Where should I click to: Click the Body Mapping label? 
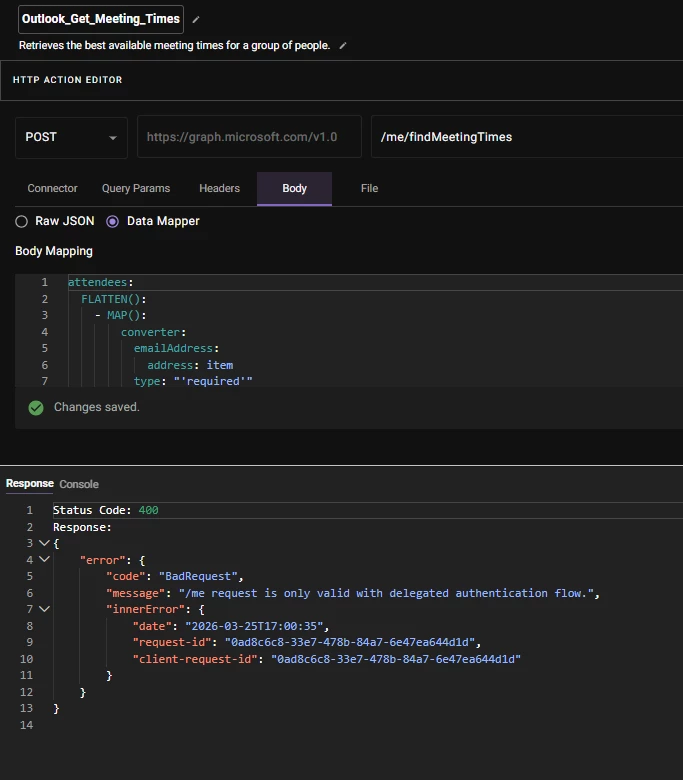[54, 251]
